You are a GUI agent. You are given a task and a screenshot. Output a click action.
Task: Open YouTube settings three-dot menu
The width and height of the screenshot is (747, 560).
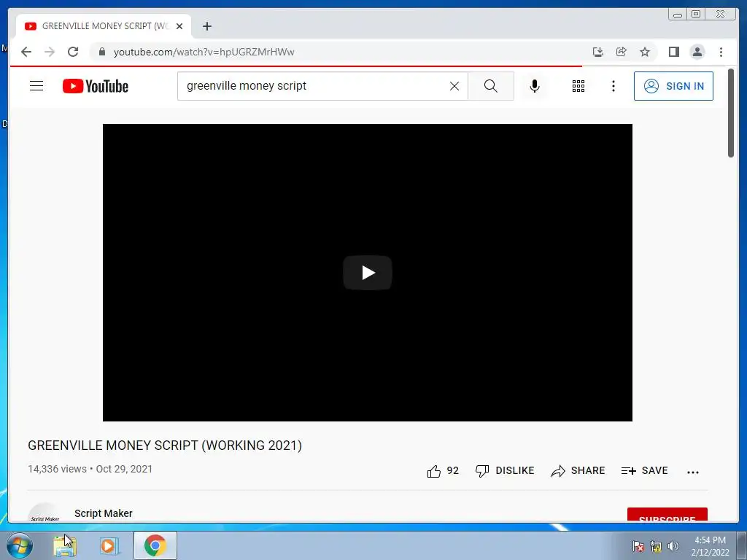coord(613,86)
